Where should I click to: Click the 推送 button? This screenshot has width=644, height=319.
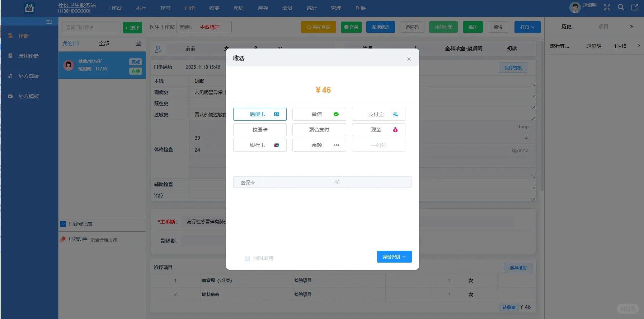[x=473, y=27]
